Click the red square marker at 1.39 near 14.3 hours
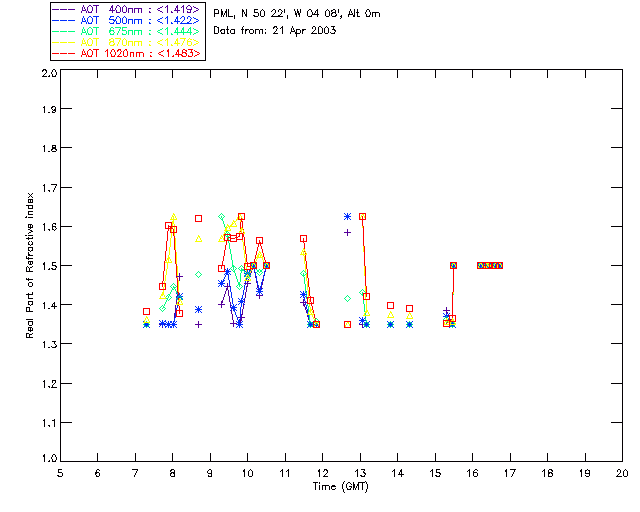This screenshot has width=640, height=512. coord(409,308)
